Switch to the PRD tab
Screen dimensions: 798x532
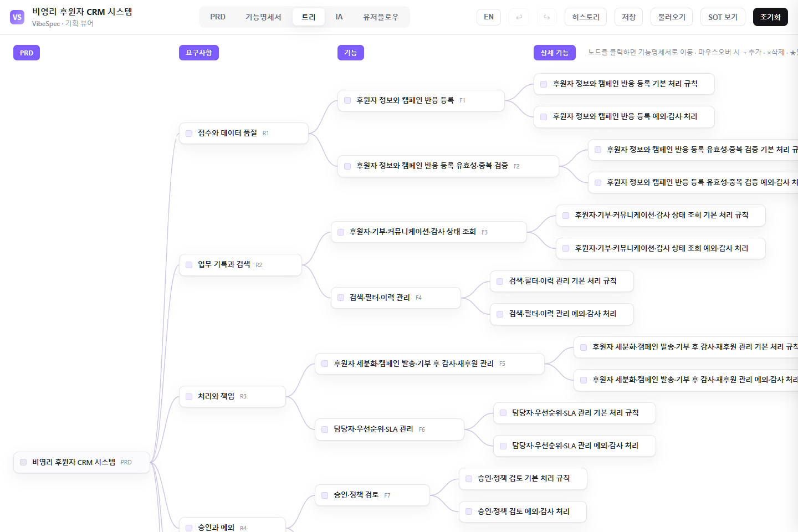pos(218,17)
